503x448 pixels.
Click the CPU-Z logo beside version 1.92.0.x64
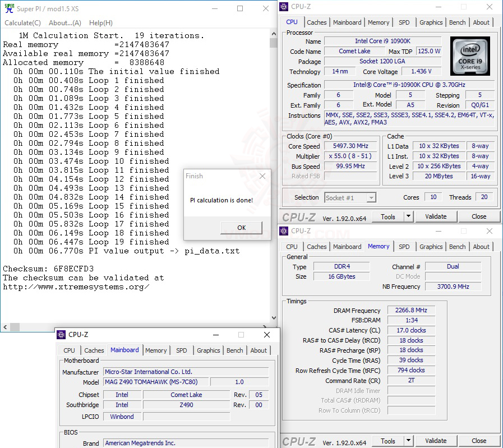[x=300, y=216]
